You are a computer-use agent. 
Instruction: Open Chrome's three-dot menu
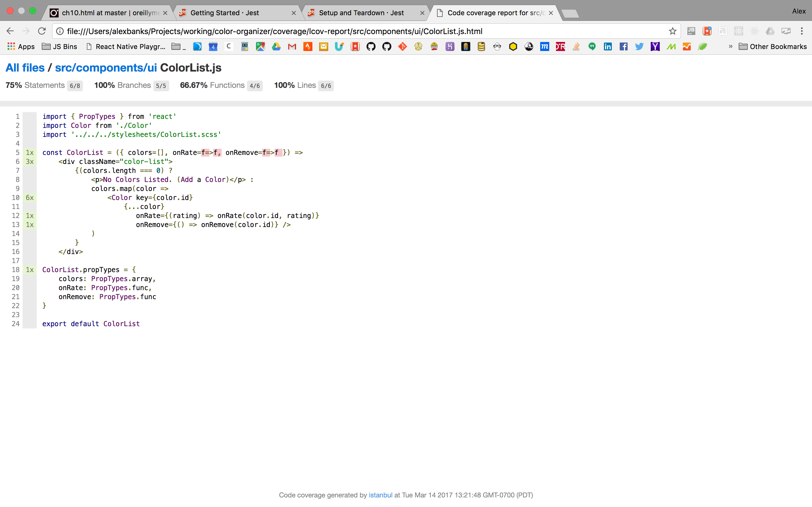click(802, 31)
